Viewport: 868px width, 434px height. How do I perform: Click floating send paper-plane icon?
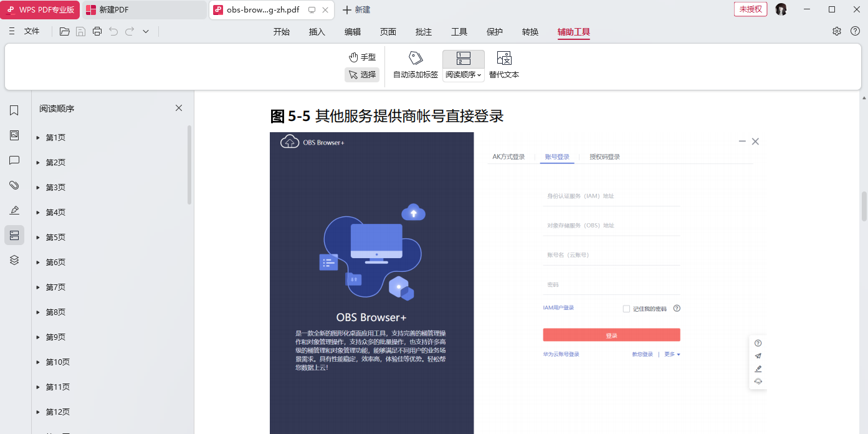[x=758, y=356]
